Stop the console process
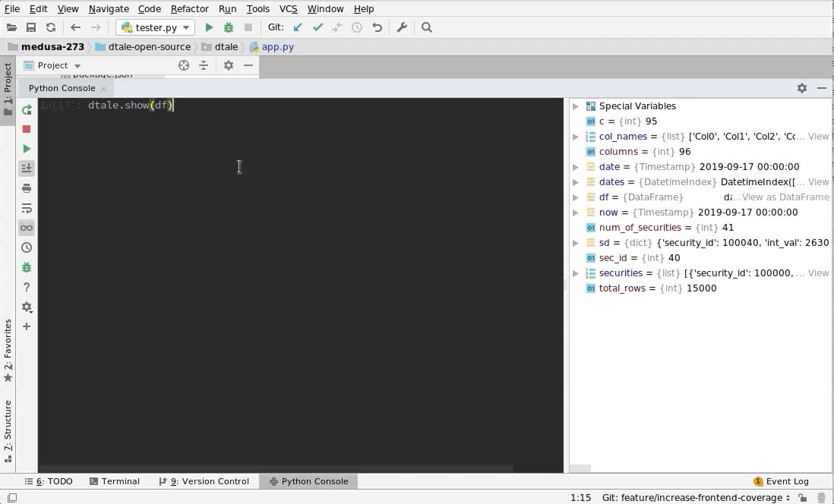 (x=27, y=129)
